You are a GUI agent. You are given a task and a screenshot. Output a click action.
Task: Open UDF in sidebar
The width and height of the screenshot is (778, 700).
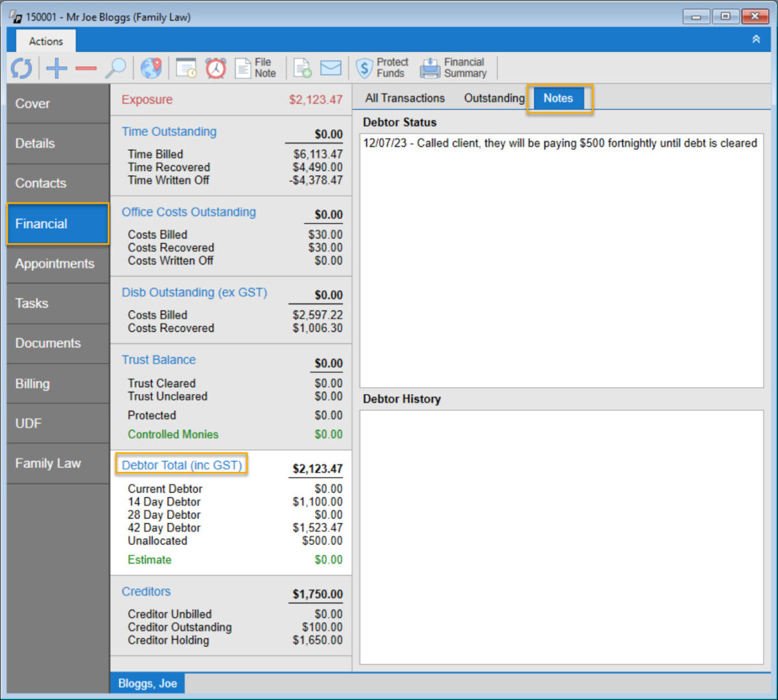pos(58,423)
